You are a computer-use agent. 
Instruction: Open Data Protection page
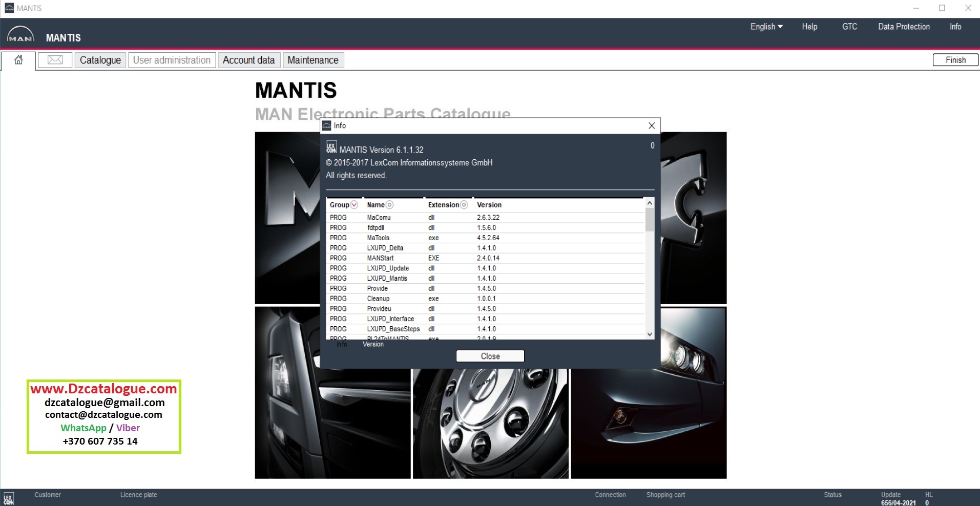click(904, 27)
